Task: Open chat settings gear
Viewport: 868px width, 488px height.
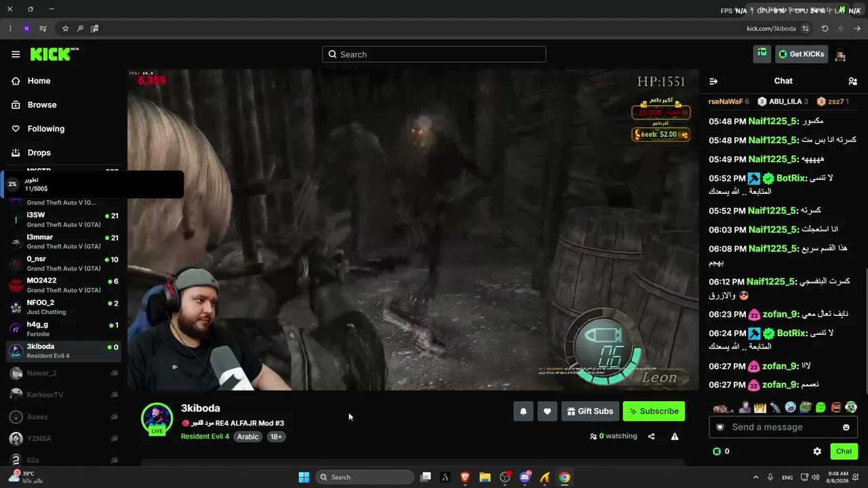Action: point(817,451)
